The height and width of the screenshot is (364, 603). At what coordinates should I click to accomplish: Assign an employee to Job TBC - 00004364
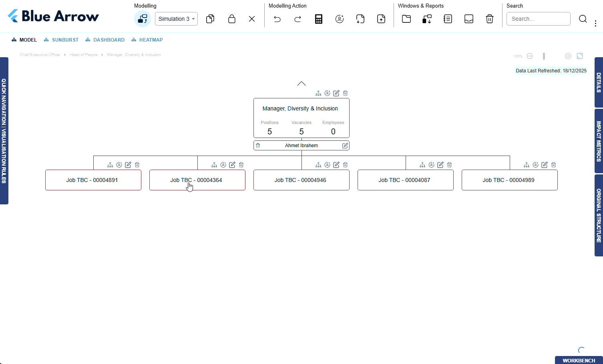223,164
